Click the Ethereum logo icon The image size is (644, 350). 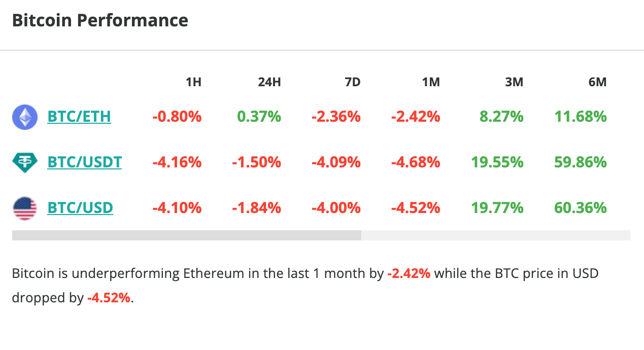[x=25, y=117]
